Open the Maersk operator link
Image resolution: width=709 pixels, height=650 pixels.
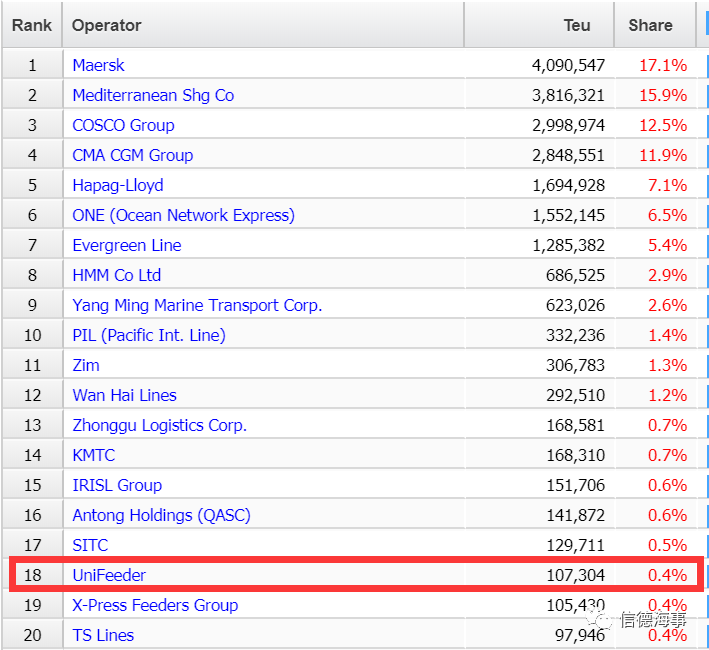pyautogui.click(x=98, y=66)
